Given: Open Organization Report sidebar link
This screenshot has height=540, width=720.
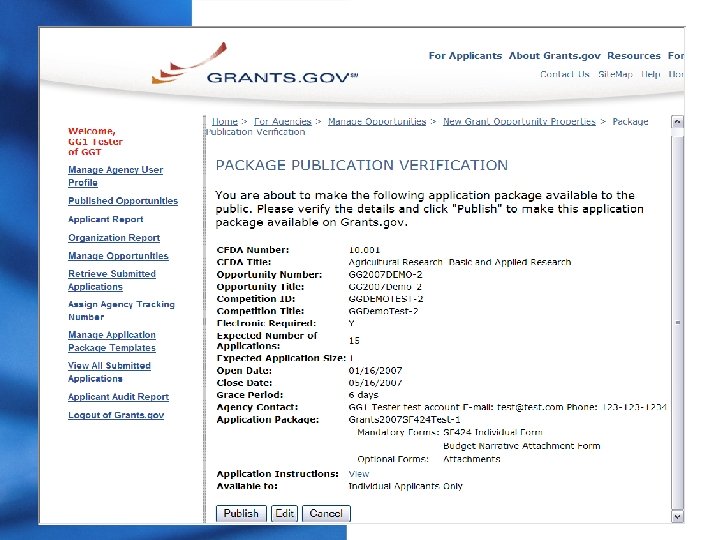Looking at the screenshot, I should click(114, 237).
